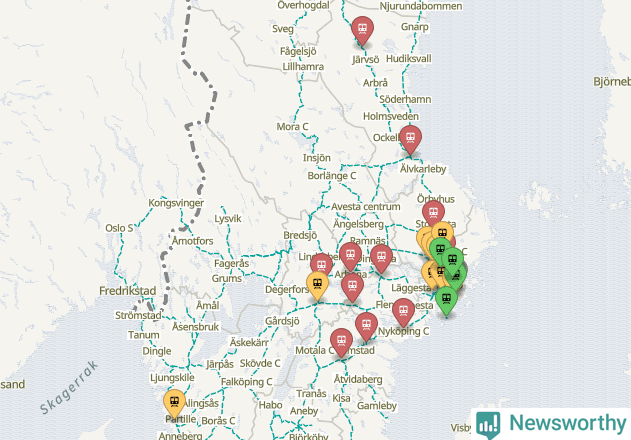Click the southernmost green train marker near Stockholm
This screenshot has width=631, height=440.
(446, 301)
